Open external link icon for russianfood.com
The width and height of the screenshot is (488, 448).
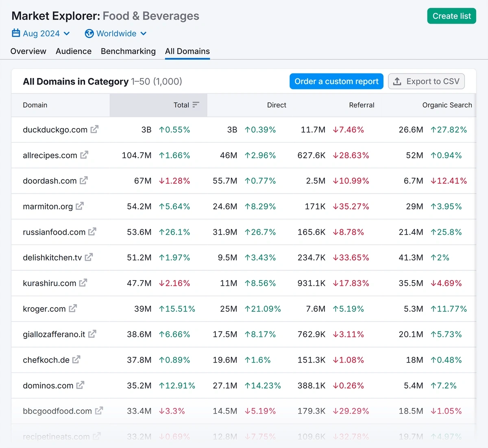(x=92, y=232)
